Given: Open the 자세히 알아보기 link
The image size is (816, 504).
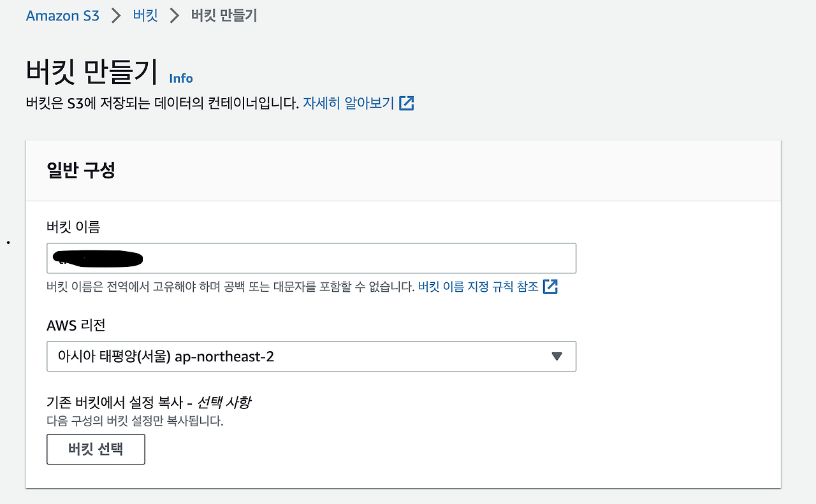Looking at the screenshot, I should (x=348, y=103).
